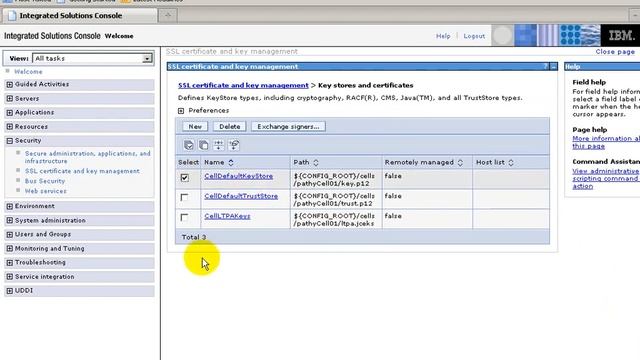Expand the Servers navigation node

pyautogui.click(x=10, y=99)
